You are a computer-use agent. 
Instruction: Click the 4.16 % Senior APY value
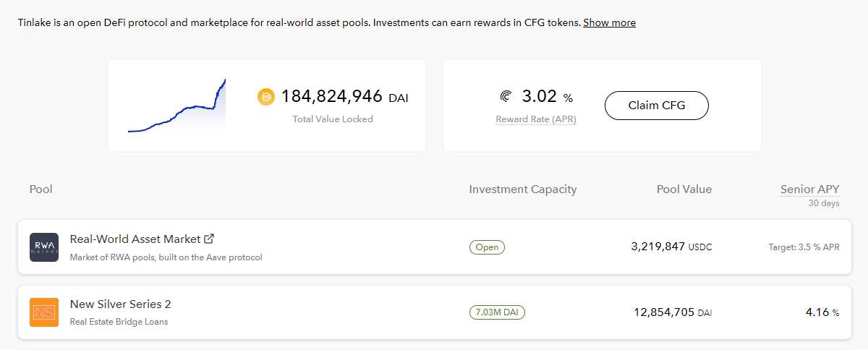(822, 312)
